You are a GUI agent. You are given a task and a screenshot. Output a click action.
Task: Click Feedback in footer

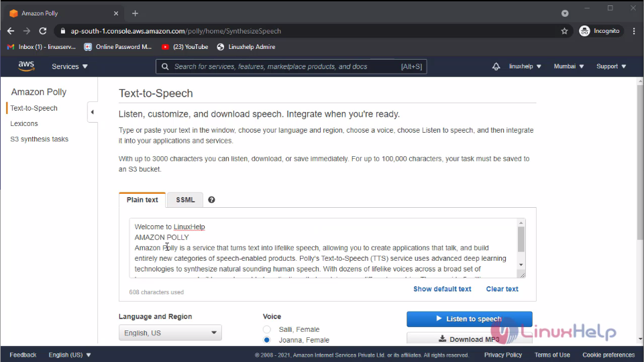[23, 355]
